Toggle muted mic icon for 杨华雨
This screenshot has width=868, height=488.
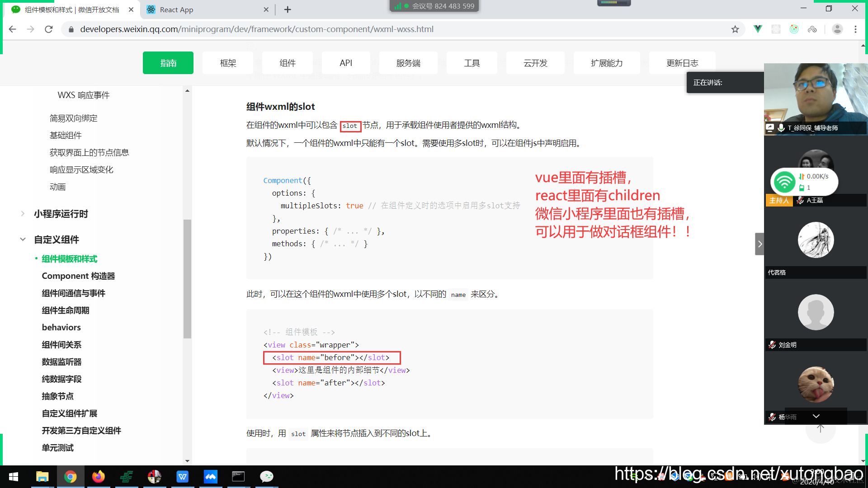coord(772,417)
